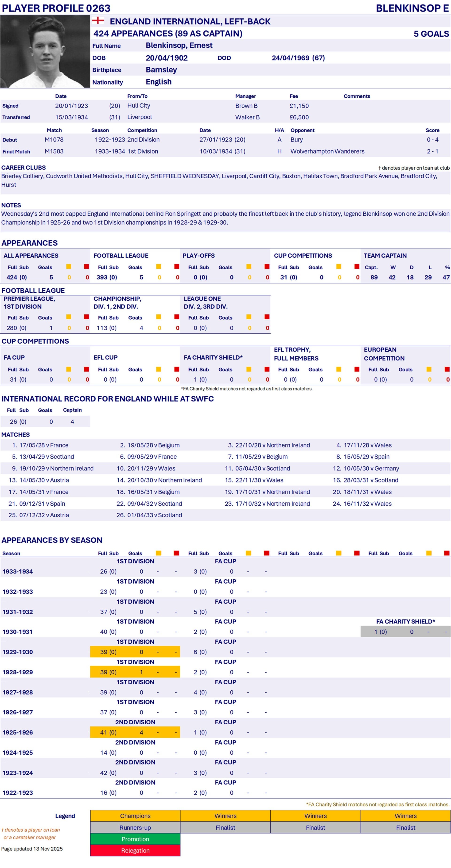Click debut match number M1078
The height and width of the screenshot is (868, 451).
tap(54, 139)
